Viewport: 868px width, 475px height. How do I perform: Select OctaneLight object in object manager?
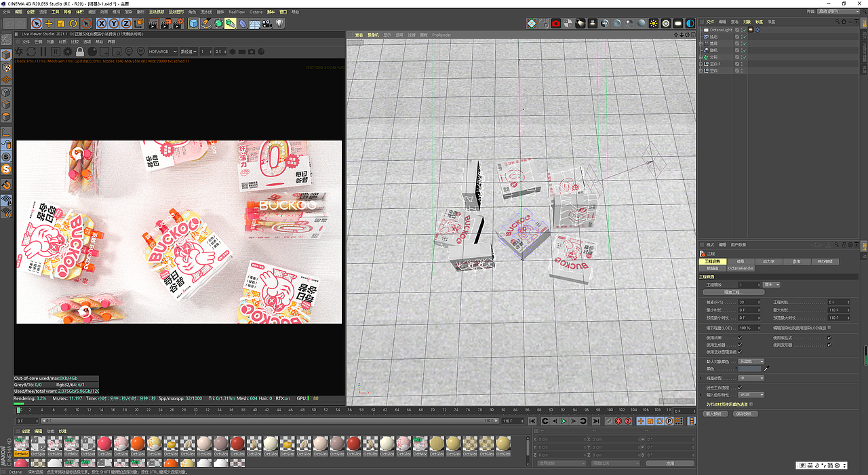pyautogui.click(x=721, y=30)
